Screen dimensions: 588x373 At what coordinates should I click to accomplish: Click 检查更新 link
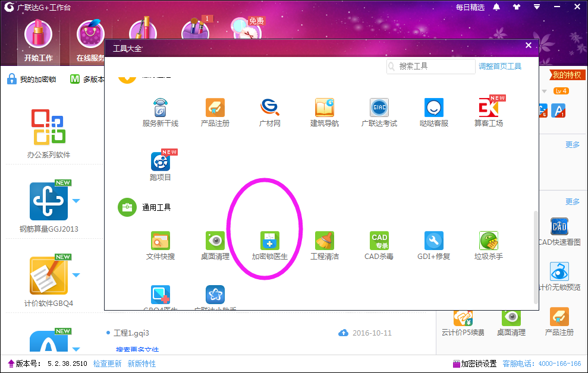coord(107,363)
